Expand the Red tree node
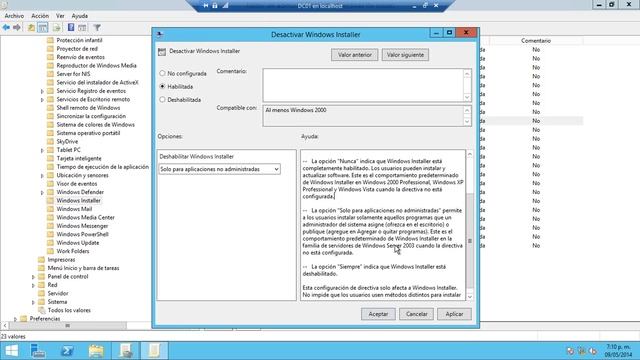Screen dimensions: 640x360 [x=33, y=285]
